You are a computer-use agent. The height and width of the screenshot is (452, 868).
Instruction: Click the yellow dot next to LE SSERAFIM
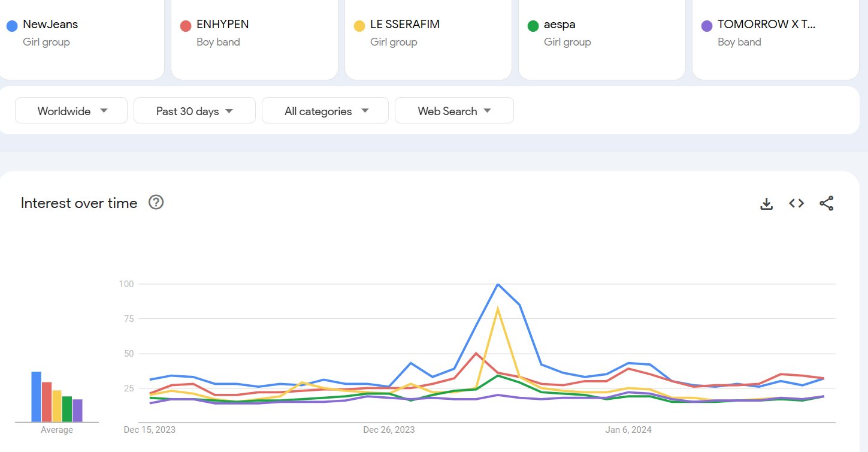pyautogui.click(x=359, y=26)
